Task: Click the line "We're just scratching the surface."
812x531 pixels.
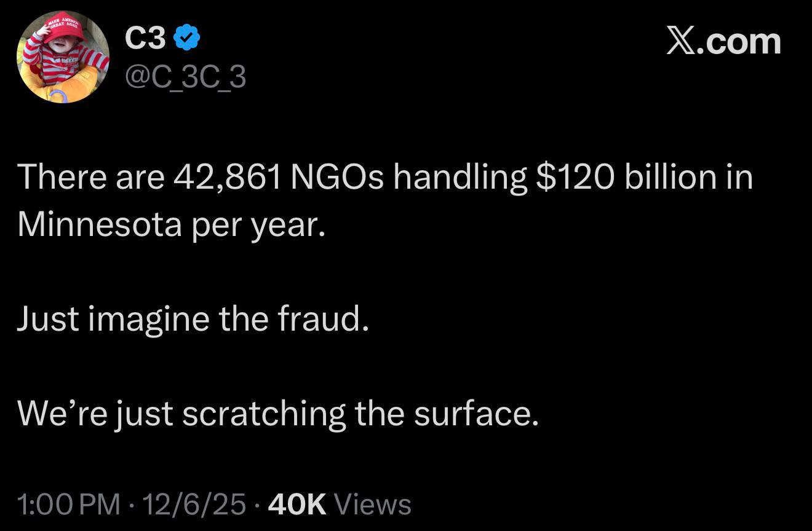Action: (x=278, y=414)
